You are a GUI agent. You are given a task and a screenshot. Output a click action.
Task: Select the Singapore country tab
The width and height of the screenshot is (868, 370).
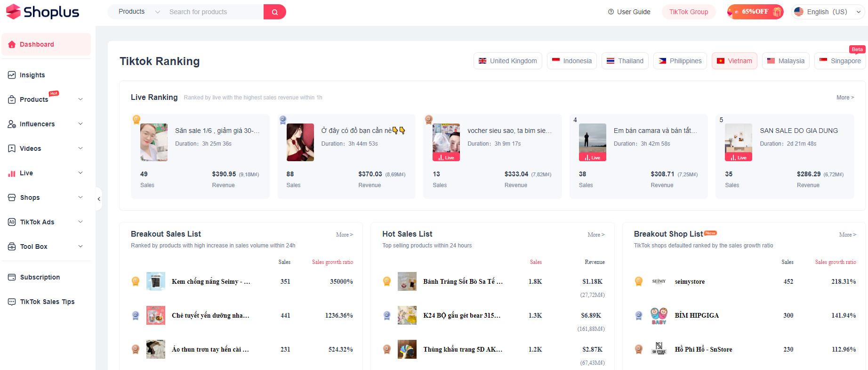click(x=840, y=61)
